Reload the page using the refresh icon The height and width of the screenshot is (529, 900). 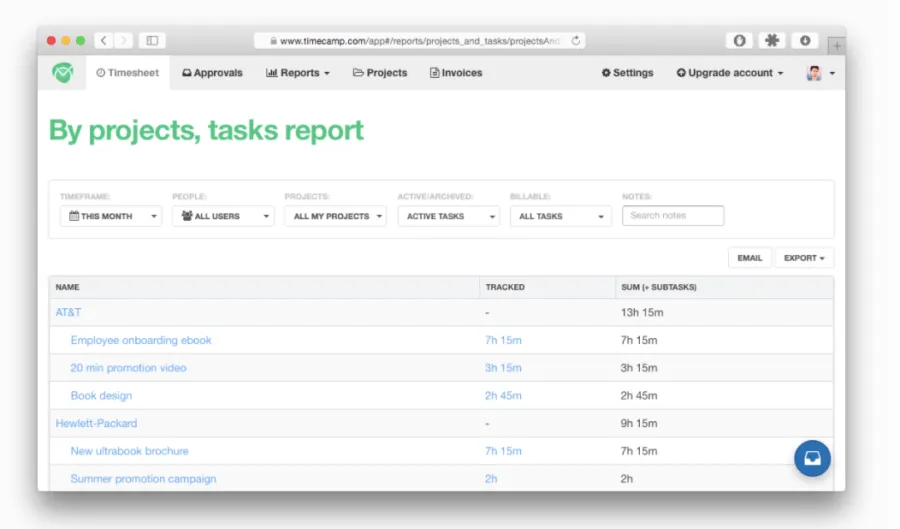(575, 41)
